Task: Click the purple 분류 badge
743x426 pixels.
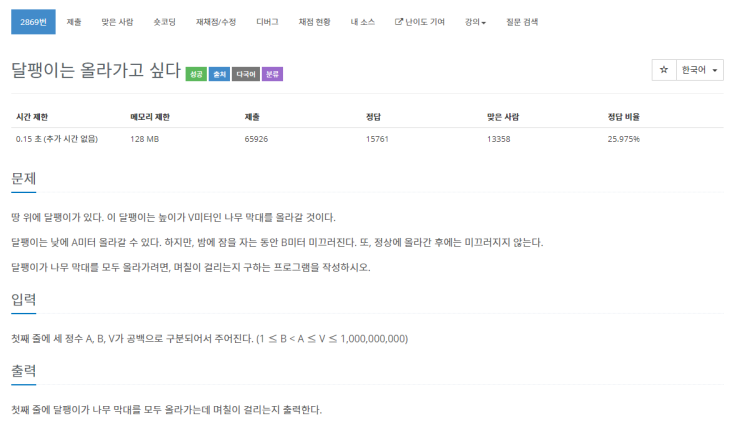Action: tap(272, 74)
